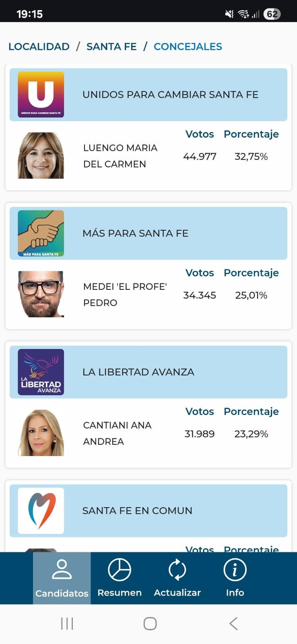Tap the Unidos Para Cambiar Santa Fe logo

41,95
